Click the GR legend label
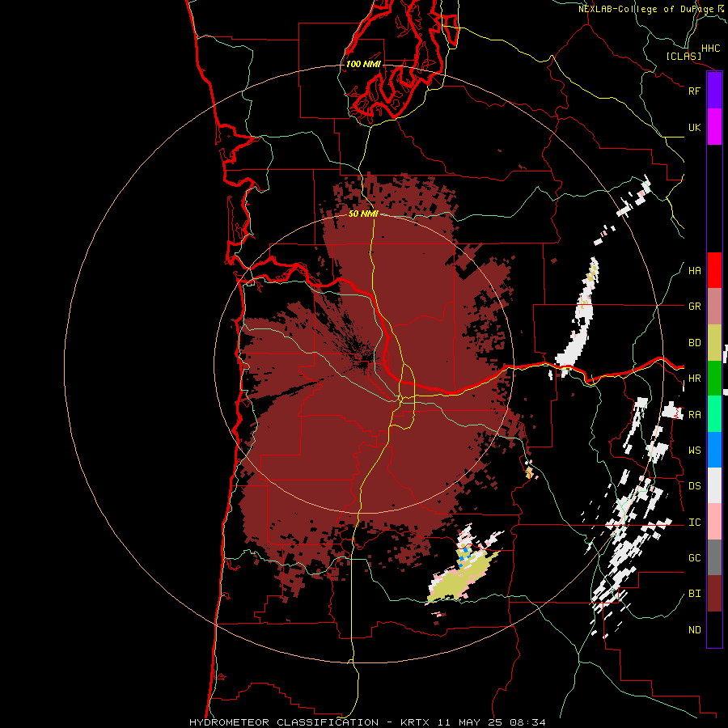Screen dimensions: 728x728 pos(694,307)
